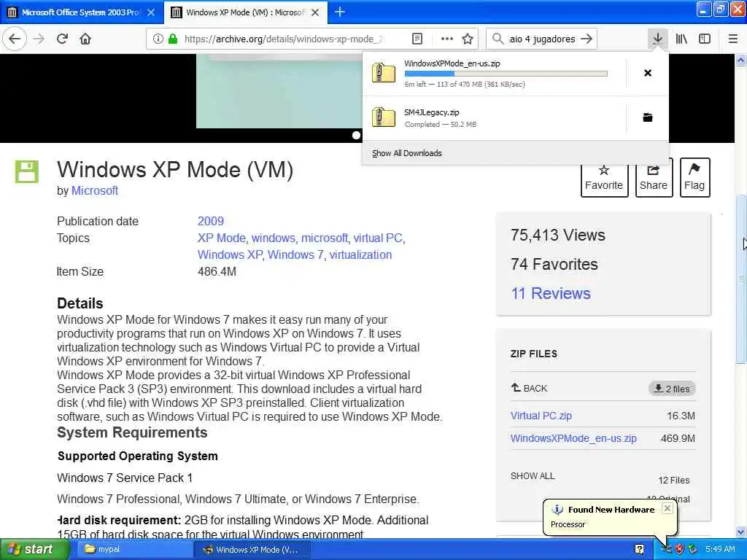
Task: Click Show All Downloads
Action: [x=406, y=153]
